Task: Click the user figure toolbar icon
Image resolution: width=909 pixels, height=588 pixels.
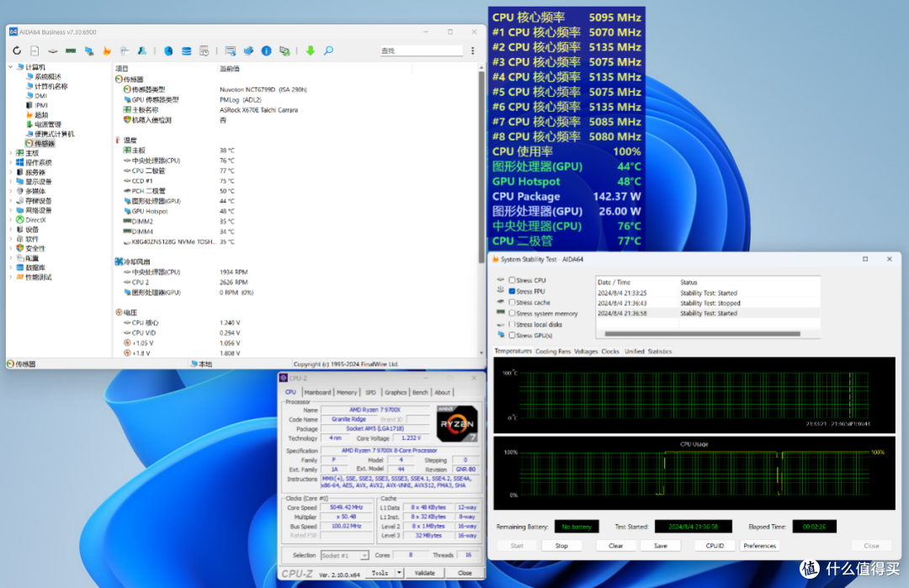Action: click(142, 51)
